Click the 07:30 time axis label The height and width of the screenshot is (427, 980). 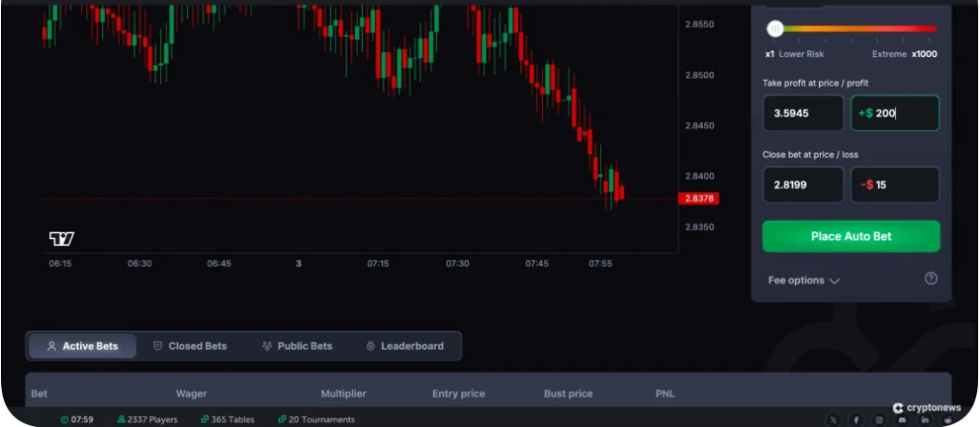457,263
